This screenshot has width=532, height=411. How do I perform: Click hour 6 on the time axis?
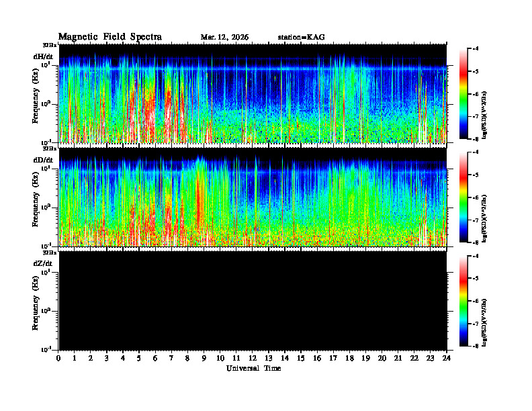tap(155, 358)
